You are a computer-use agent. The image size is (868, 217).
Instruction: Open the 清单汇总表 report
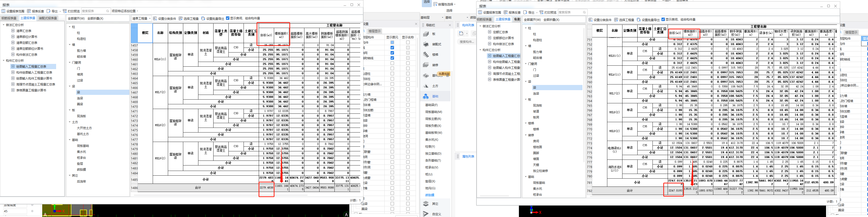(x=24, y=31)
